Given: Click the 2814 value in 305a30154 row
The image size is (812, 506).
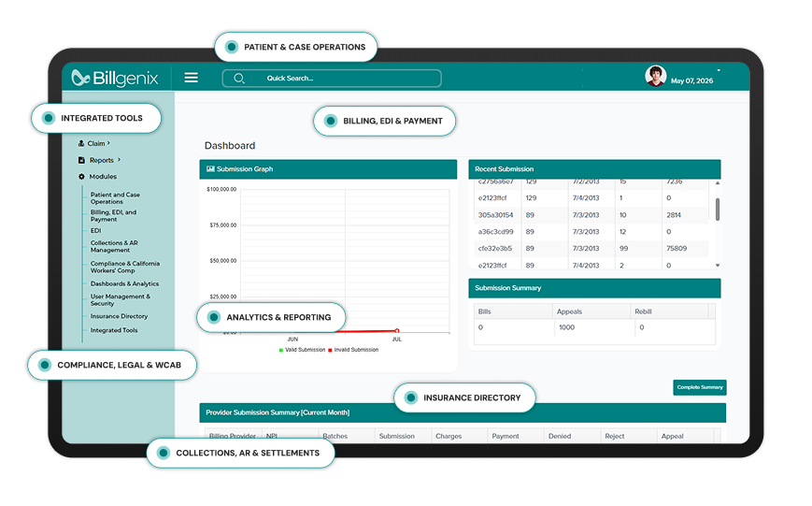Looking at the screenshot, I should 674,215.
